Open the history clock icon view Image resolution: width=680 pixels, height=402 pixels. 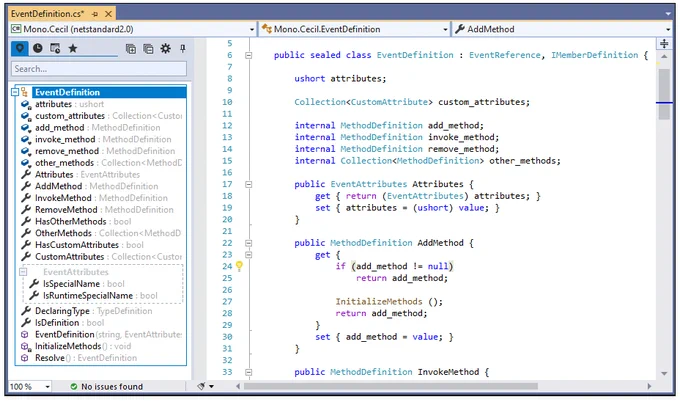[x=38, y=48]
